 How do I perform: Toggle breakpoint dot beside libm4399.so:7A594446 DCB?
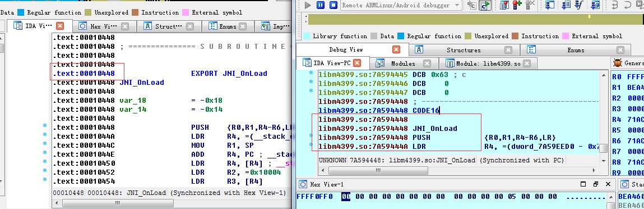click(311, 81)
